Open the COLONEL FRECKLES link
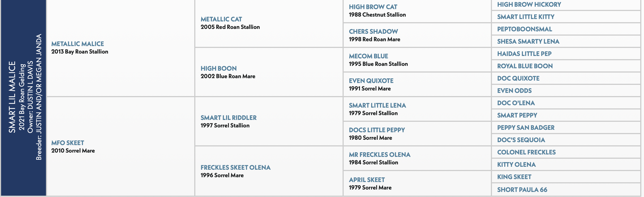Image resolution: width=644 pixels, height=197 pixels. (x=526, y=152)
